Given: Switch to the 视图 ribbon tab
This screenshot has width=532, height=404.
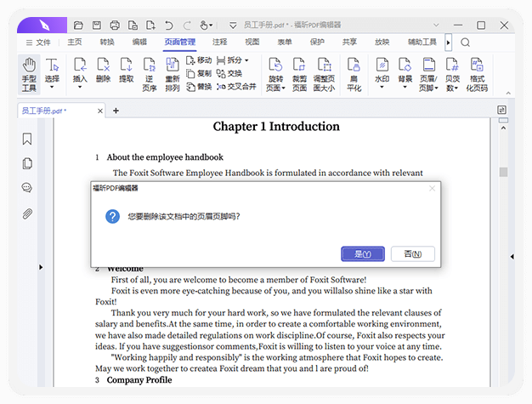Looking at the screenshot, I should pos(252,42).
